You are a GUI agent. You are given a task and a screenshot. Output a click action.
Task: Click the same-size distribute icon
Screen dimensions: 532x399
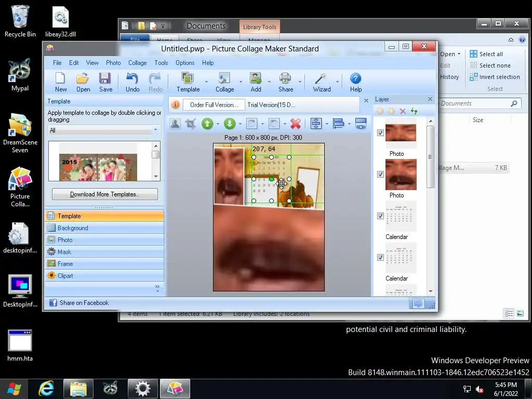(x=361, y=124)
